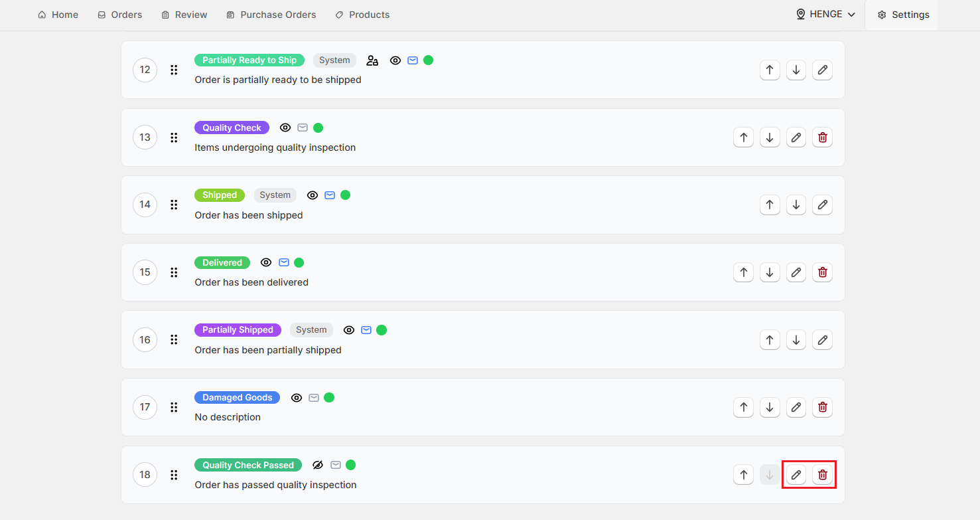Click the Damaged Goods label
The image size is (980, 520).
pos(238,397)
